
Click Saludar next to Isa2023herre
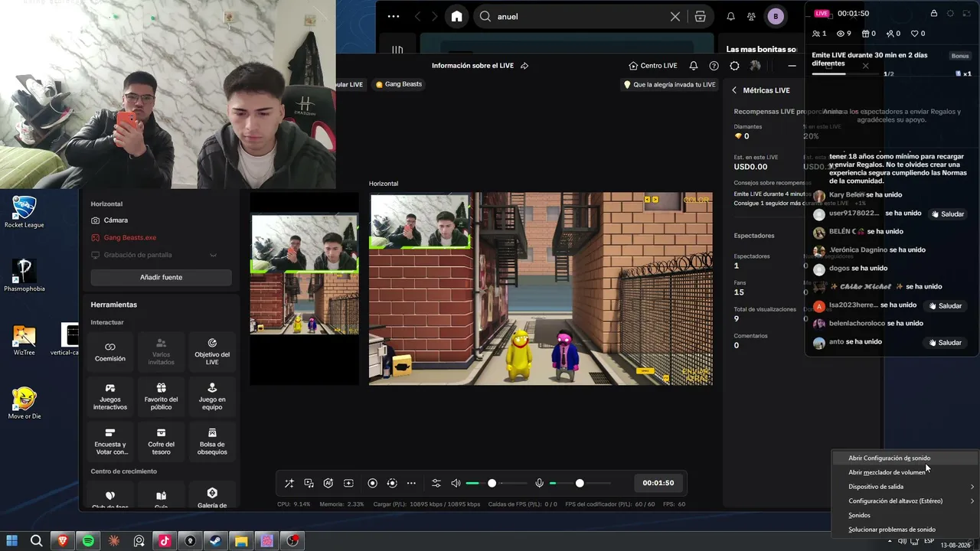click(x=945, y=306)
